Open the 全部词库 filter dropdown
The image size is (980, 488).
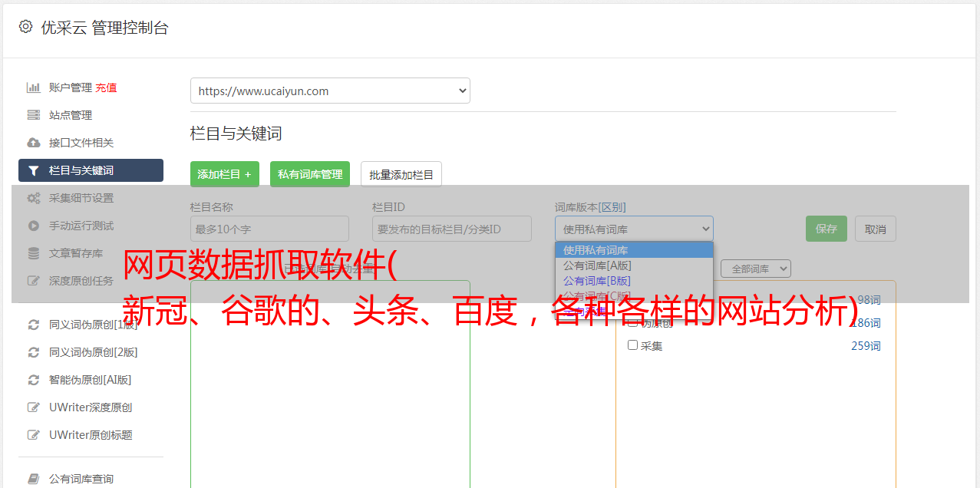click(x=755, y=269)
